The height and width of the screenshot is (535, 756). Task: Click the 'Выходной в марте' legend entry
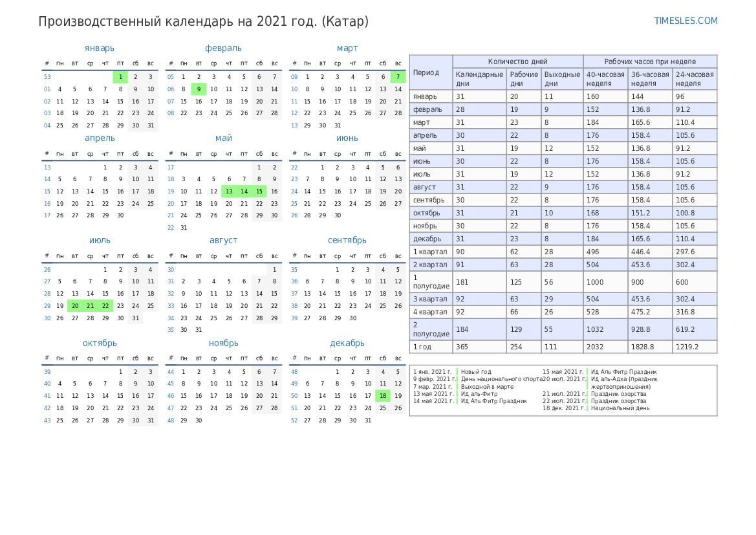point(487,386)
